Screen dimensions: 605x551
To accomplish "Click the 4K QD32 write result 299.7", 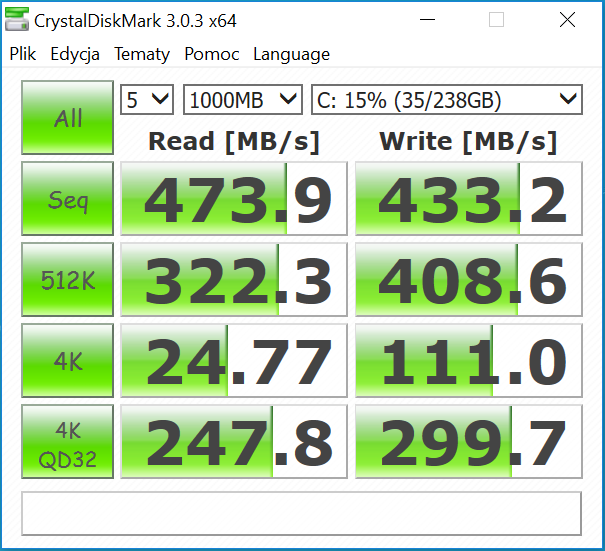I will (468, 441).
